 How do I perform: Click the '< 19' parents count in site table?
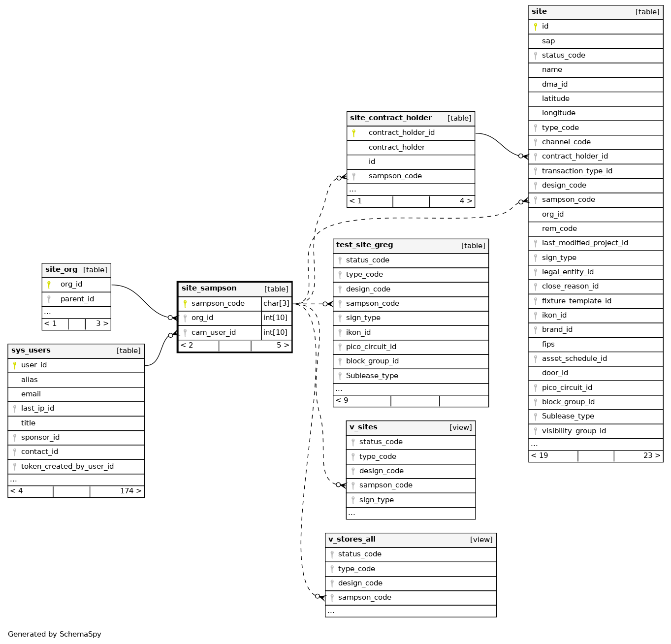[540, 456]
